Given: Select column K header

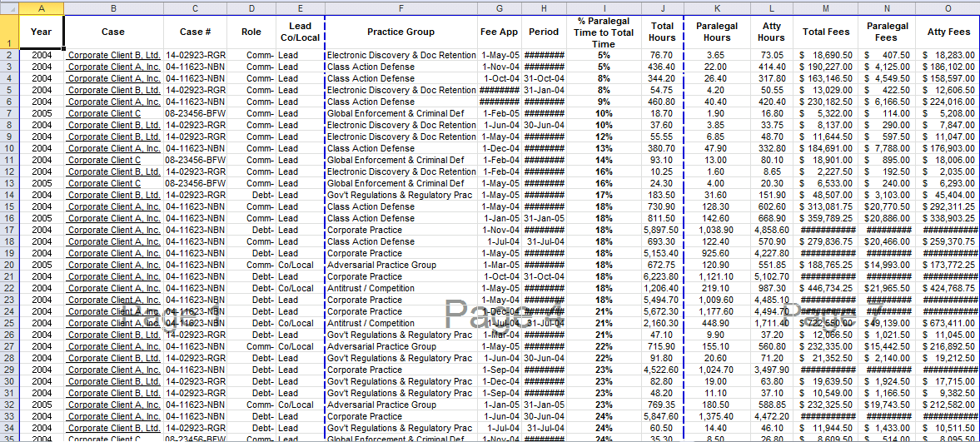Looking at the screenshot, I should [717, 7].
